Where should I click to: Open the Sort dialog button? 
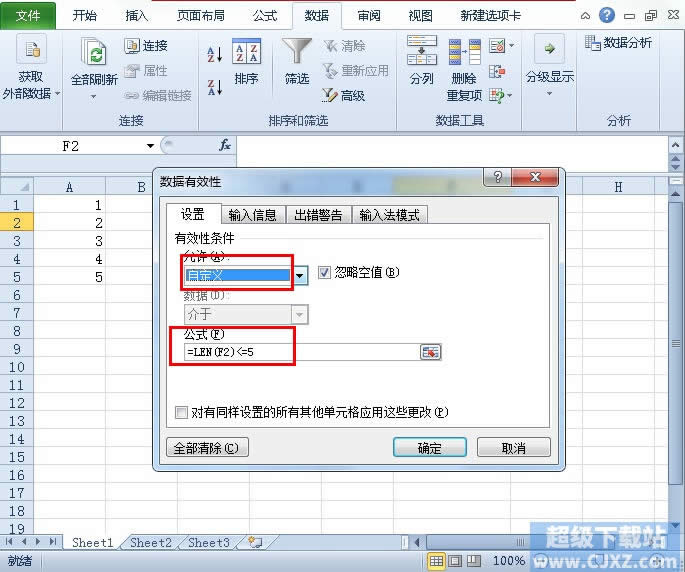click(246, 61)
